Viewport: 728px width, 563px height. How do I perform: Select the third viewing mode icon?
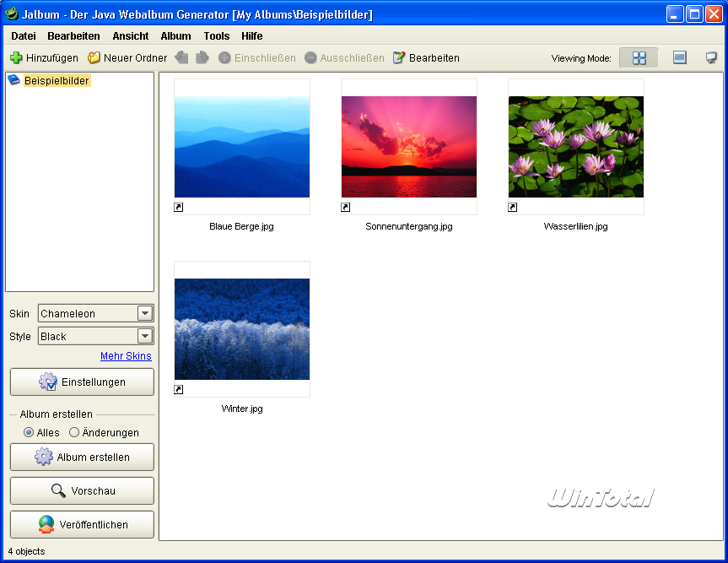click(x=711, y=58)
